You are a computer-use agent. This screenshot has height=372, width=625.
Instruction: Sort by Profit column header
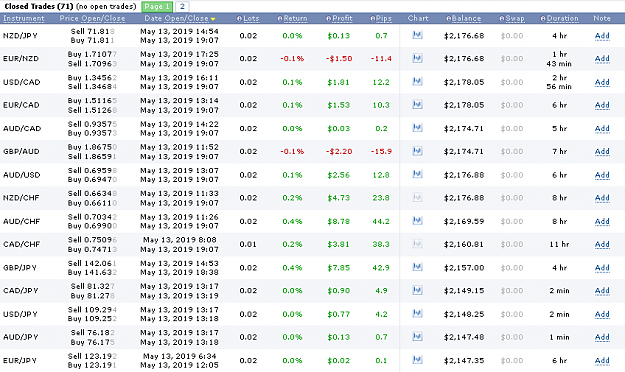[342, 18]
